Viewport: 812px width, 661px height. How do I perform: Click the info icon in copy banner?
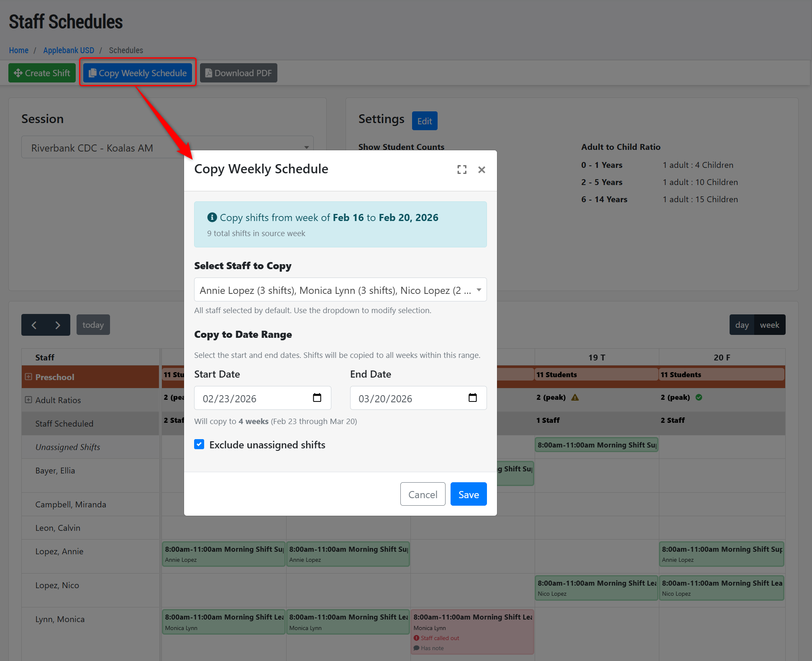point(212,217)
